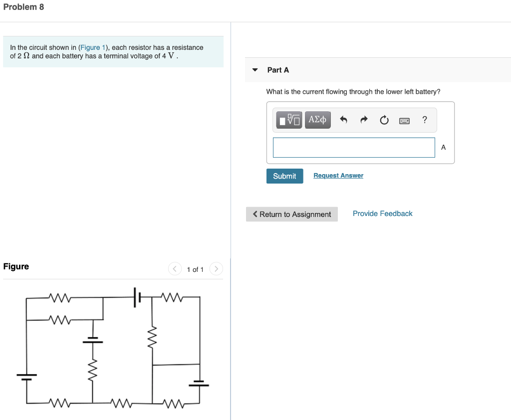Click the redo arrow in the answer toolbar
This screenshot has width=511, height=420.
pyautogui.click(x=364, y=120)
